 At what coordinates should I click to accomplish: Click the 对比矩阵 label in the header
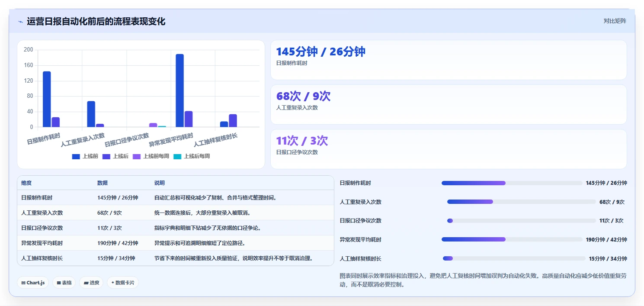click(615, 21)
